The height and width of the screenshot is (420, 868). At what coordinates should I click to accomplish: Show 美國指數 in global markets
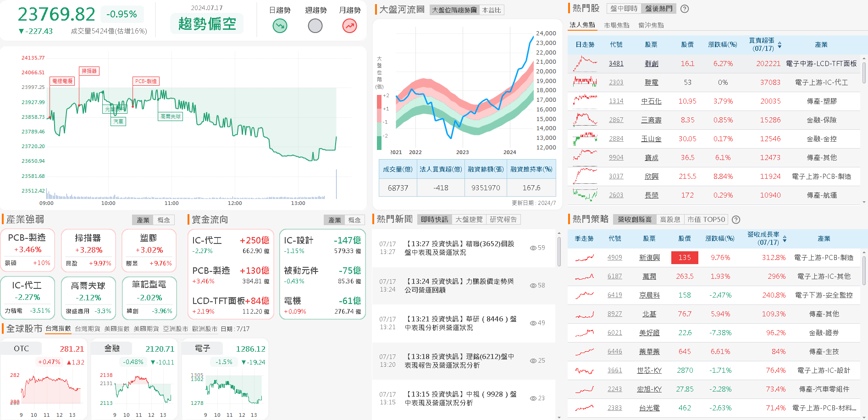[x=117, y=329]
